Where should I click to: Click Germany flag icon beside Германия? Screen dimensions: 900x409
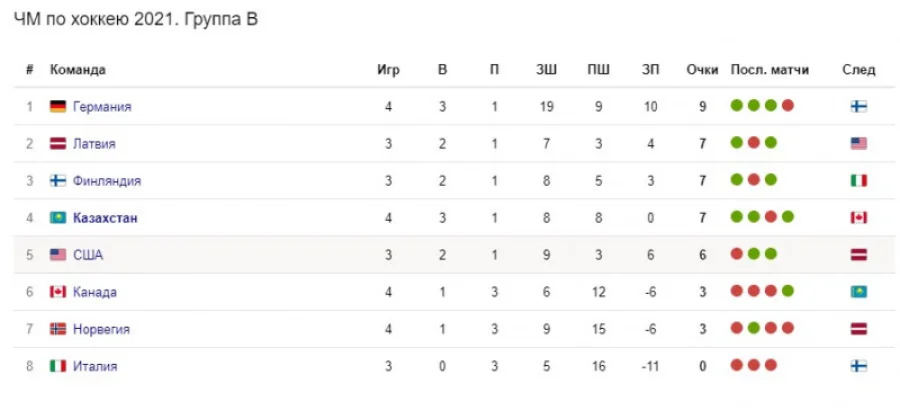58,106
